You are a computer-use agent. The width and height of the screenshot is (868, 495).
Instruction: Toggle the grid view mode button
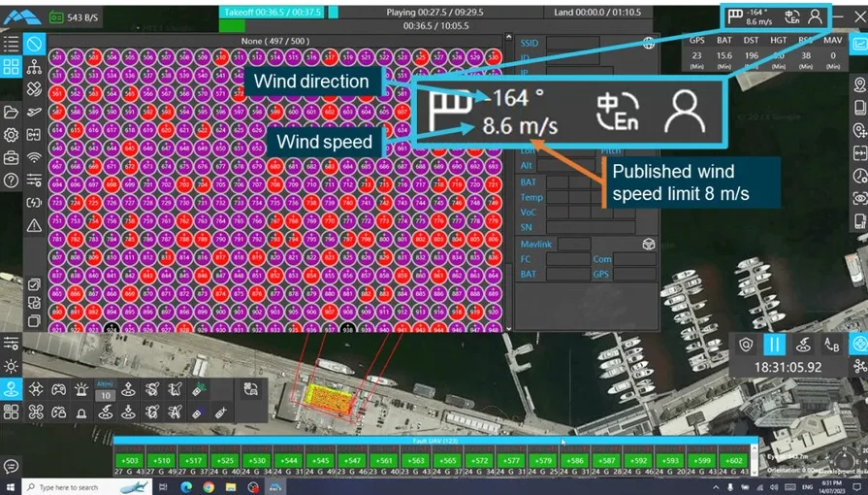tap(11, 67)
